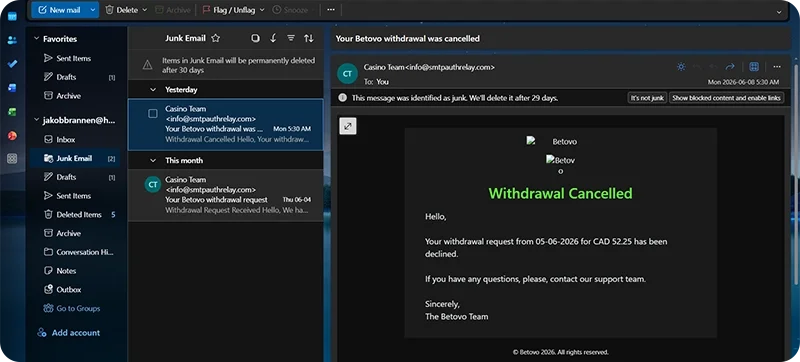Viewport: 800px width, 362px height.
Task: Open the Outbox folder
Action: coord(75,290)
